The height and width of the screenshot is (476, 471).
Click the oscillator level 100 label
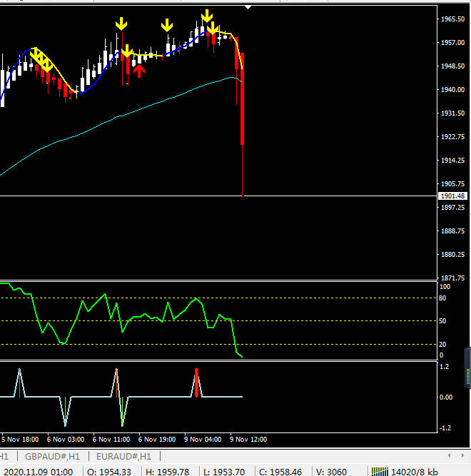[445, 287]
